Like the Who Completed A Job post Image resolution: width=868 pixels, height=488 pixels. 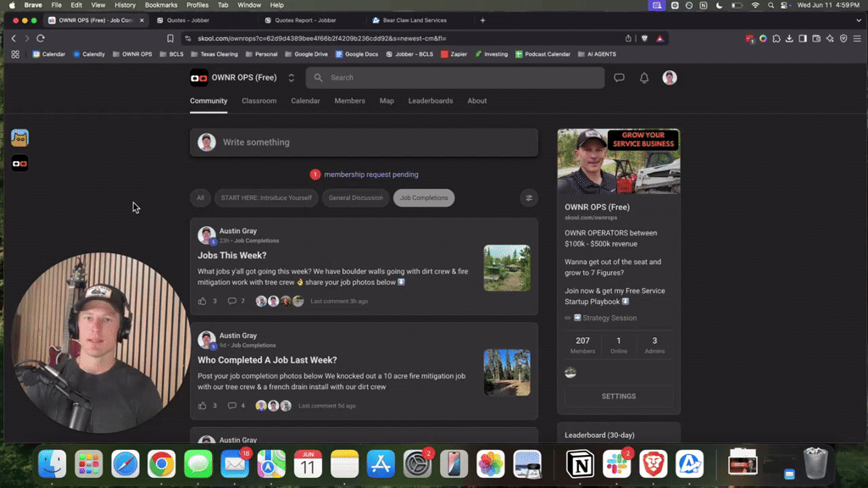click(202, 406)
